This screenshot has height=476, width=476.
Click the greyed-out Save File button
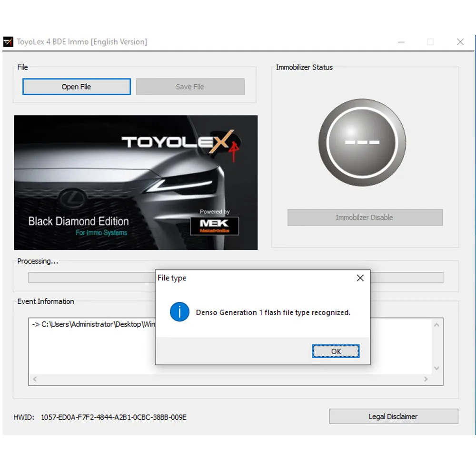click(190, 87)
